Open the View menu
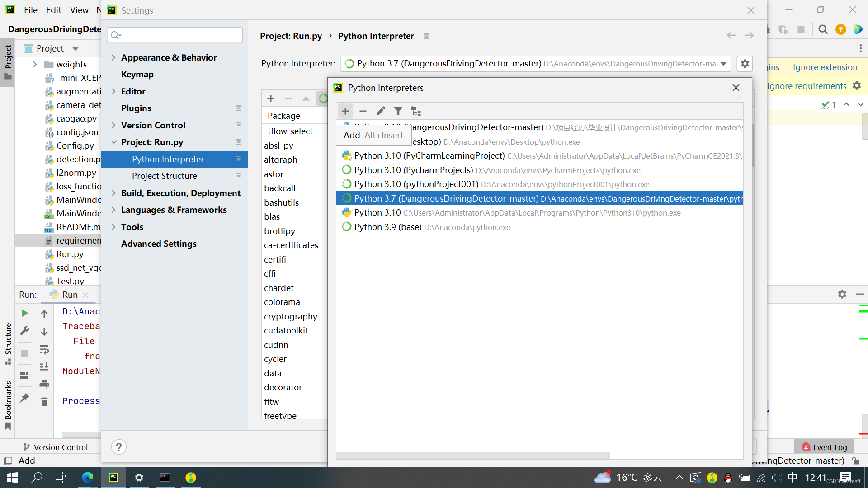This screenshot has height=488, width=868. [x=79, y=10]
